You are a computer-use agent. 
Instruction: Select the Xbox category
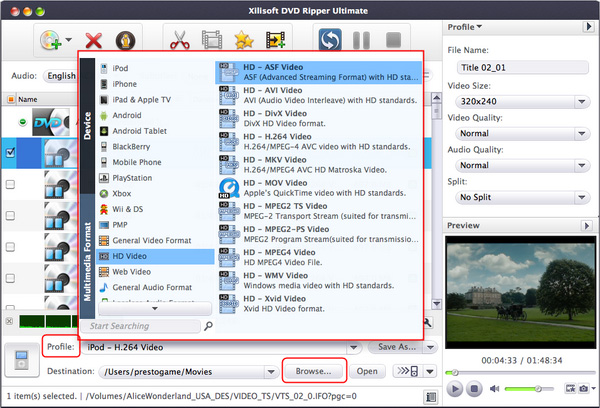tap(155, 194)
